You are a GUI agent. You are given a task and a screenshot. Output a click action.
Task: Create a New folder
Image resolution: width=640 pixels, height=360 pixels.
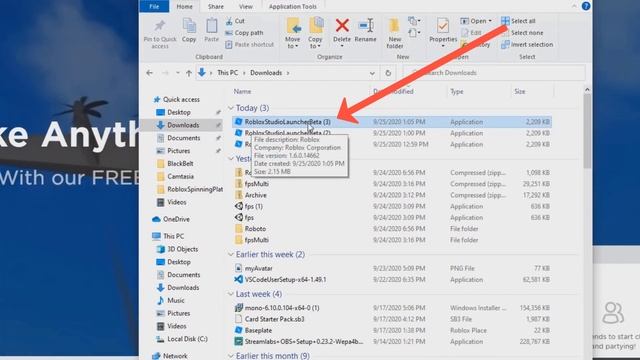[x=394, y=33]
